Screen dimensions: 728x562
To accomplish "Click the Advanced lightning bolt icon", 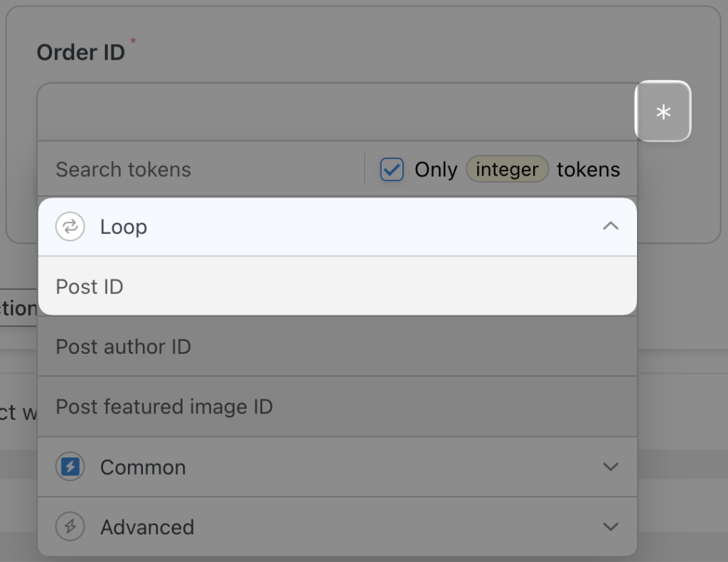I will coord(70,527).
